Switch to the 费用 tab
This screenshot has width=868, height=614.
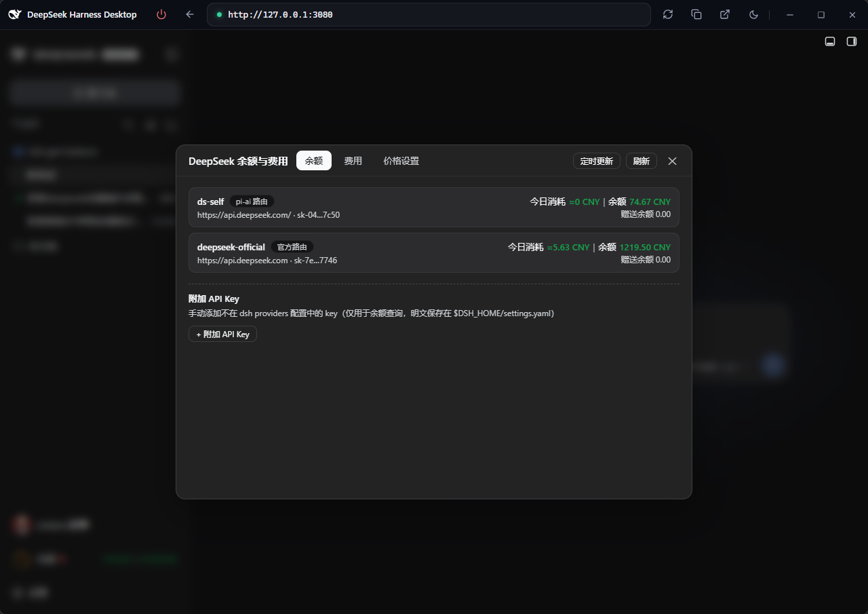[x=353, y=161]
